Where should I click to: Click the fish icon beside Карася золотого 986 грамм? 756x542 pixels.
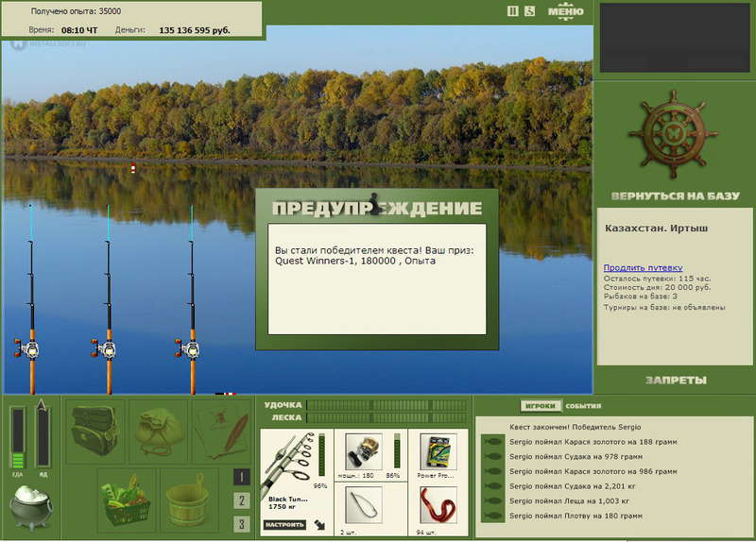(492, 471)
